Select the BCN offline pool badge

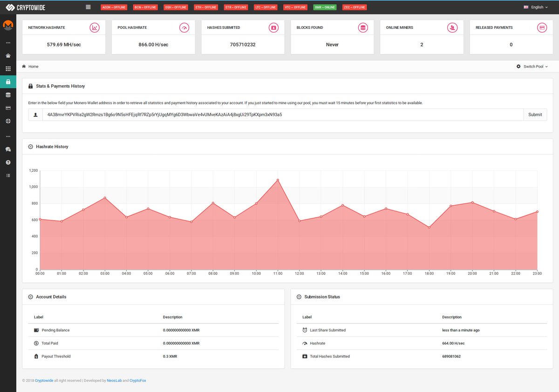click(x=144, y=7)
